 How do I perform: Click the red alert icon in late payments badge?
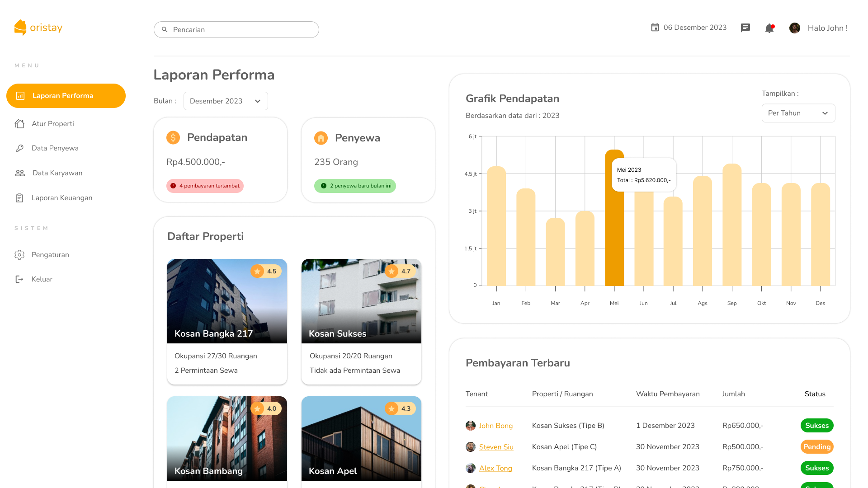(173, 186)
